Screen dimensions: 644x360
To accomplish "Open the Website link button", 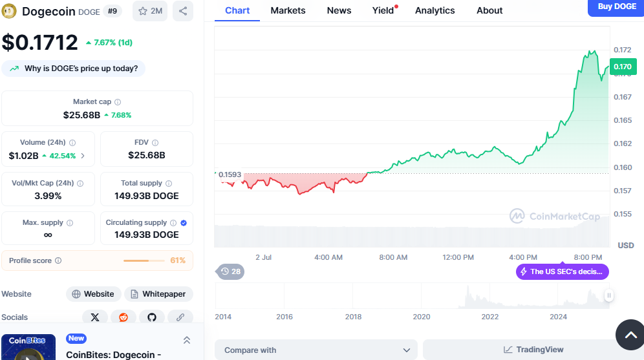I will (x=94, y=294).
